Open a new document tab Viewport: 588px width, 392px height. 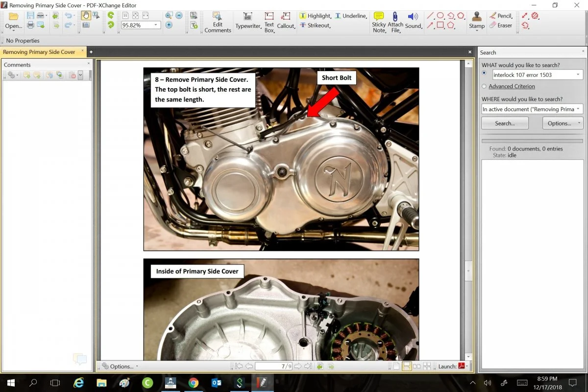coord(91,52)
